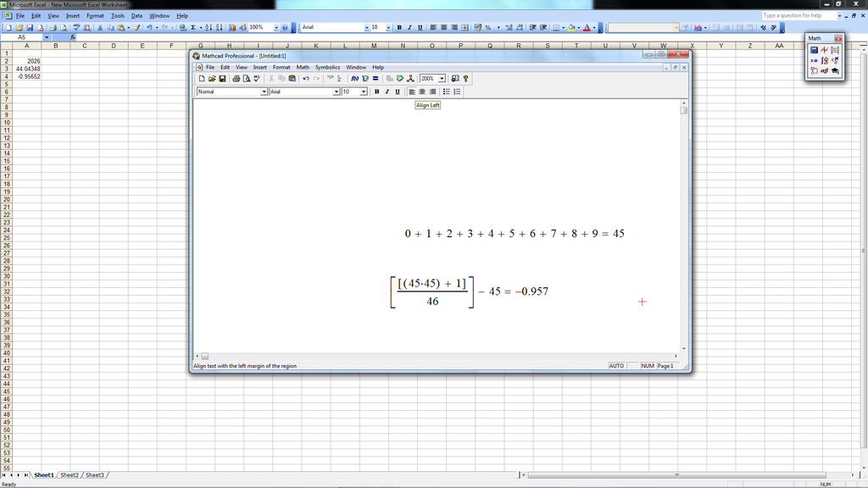Toggle Bold in Mathcad format bar
This screenshot has height=488, width=868.
pyautogui.click(x=376, y=91)
